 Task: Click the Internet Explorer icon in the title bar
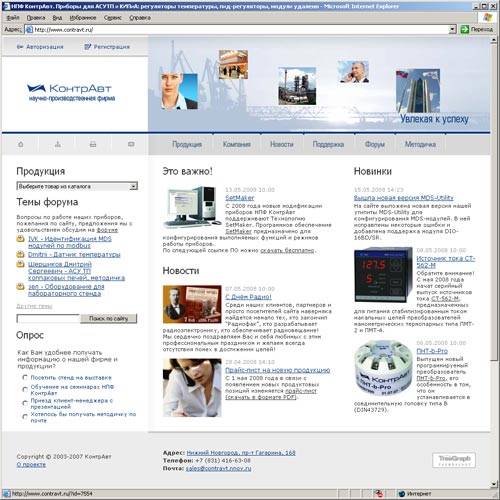tap(6, 6)
